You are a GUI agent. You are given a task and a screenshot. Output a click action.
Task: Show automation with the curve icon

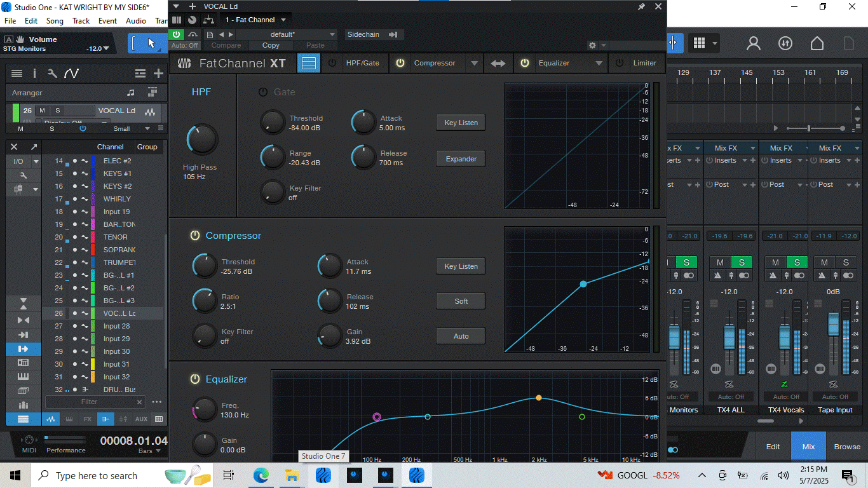tap(71, 74)
